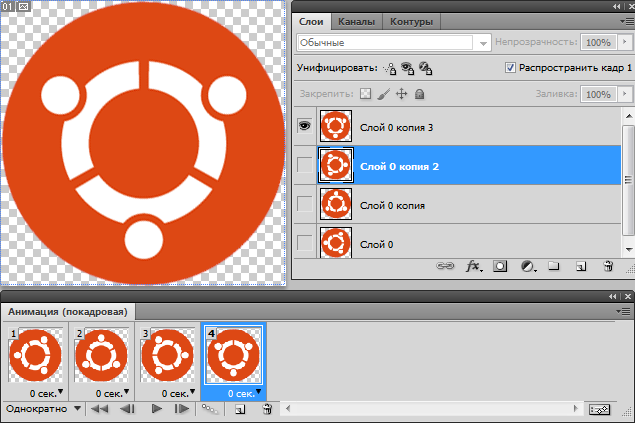This screenshot has height=423, width=635.
Task: Switch to the Слои tab
Action: pos(311,21)
